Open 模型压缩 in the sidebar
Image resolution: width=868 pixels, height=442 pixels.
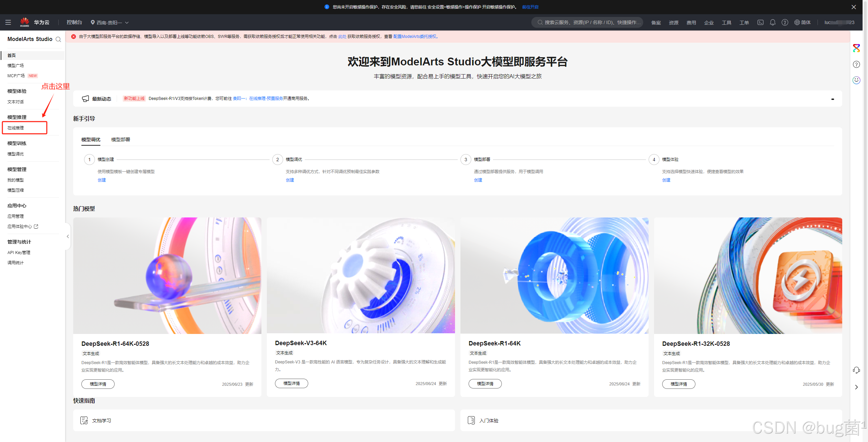tap(16, 190)
